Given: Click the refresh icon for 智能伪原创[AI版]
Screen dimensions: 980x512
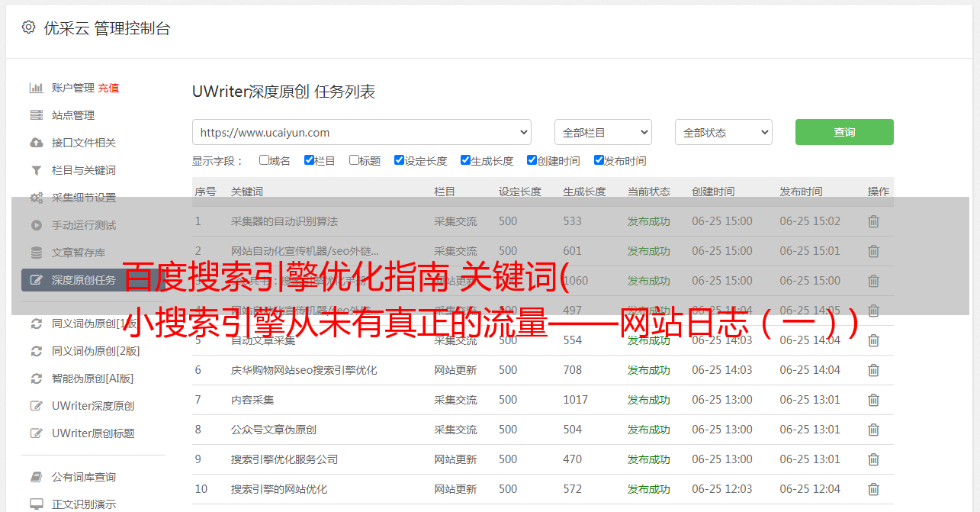Looking at the screenshot, I should (36, 378).
